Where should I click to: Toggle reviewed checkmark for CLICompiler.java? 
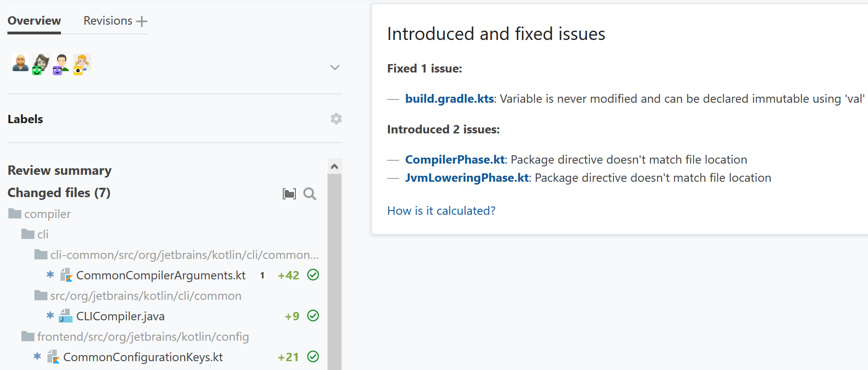click(x=313, y=316)
